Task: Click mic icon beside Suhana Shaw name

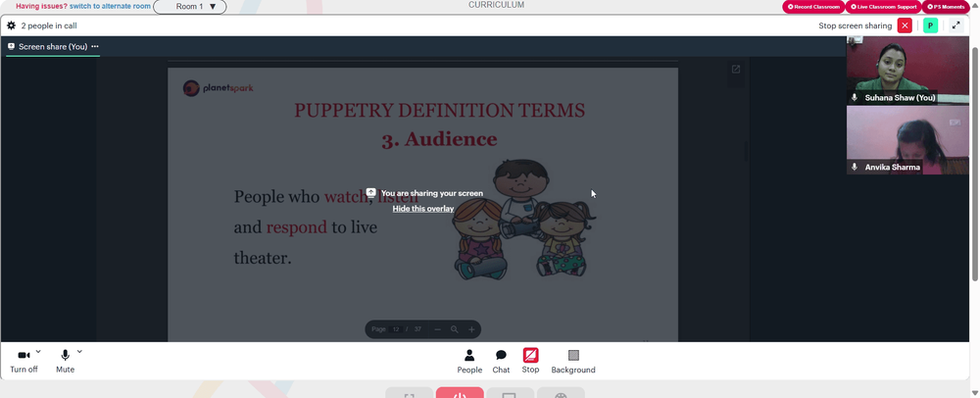Action: 855,97
